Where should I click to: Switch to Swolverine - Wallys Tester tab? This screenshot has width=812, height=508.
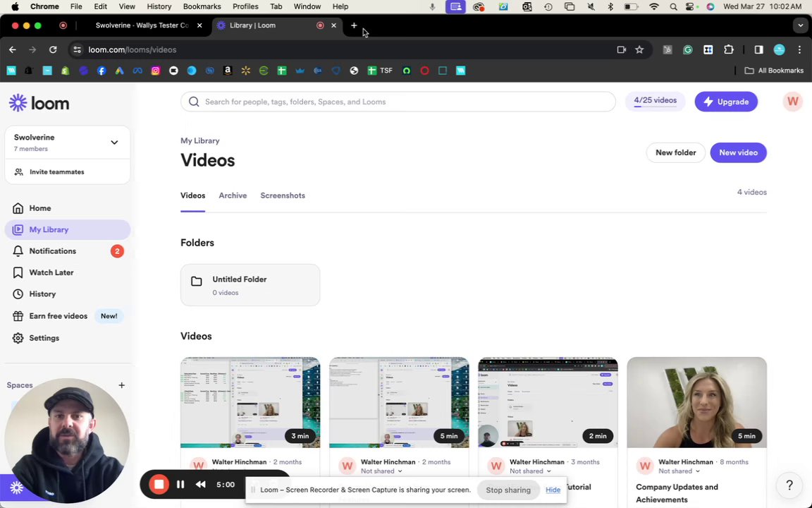142,25
